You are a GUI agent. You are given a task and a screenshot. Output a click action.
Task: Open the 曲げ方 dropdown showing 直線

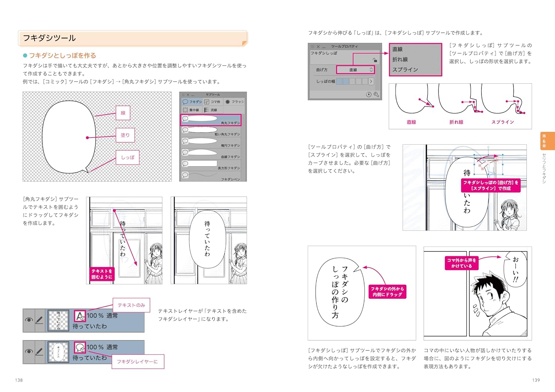point(355,70)
